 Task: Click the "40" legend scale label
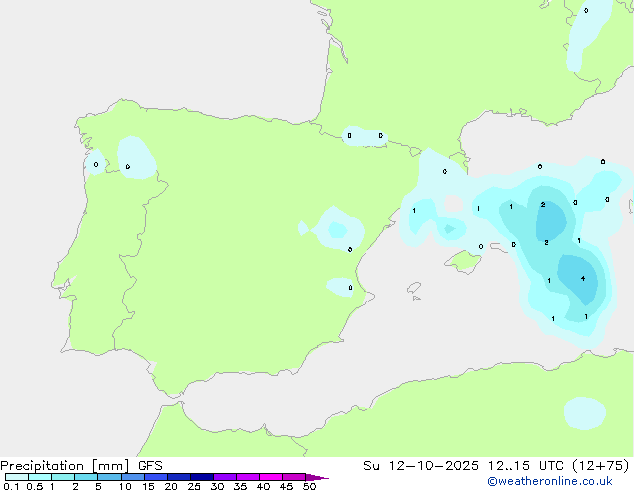click(263, 486)
